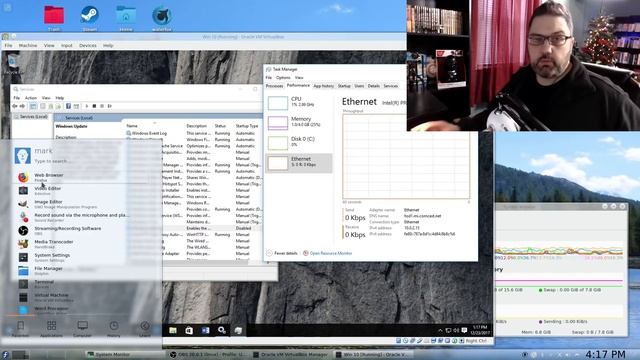Viewport: 640px width, 360px height.
Task: Select Memory in performance list
Action: pyautogui.click(x=299, y=122)
